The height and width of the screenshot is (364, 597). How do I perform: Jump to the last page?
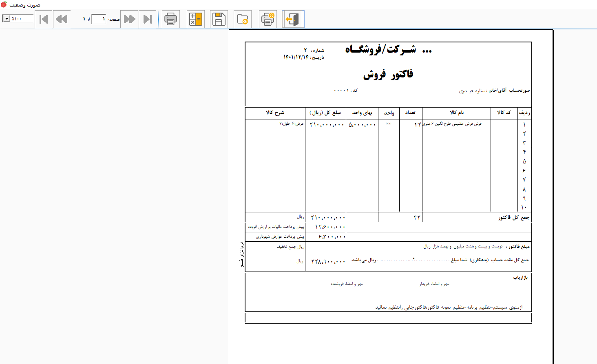148,19
